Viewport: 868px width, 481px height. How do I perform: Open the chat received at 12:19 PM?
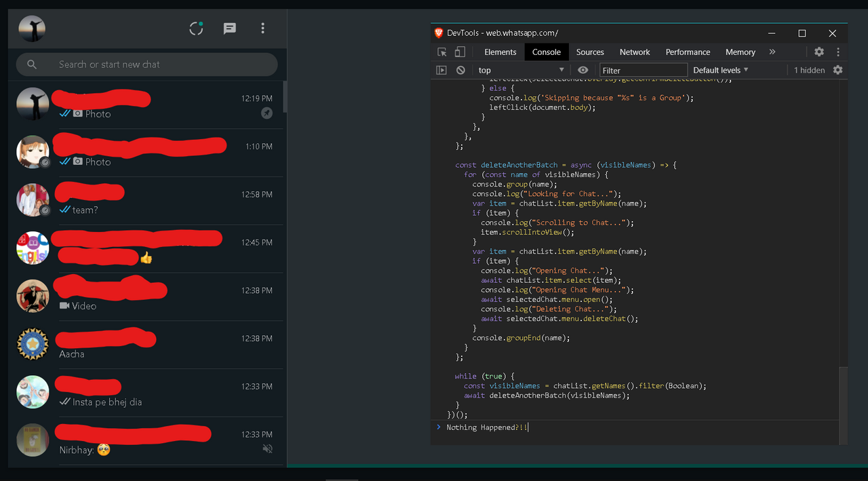coord(145,105)
